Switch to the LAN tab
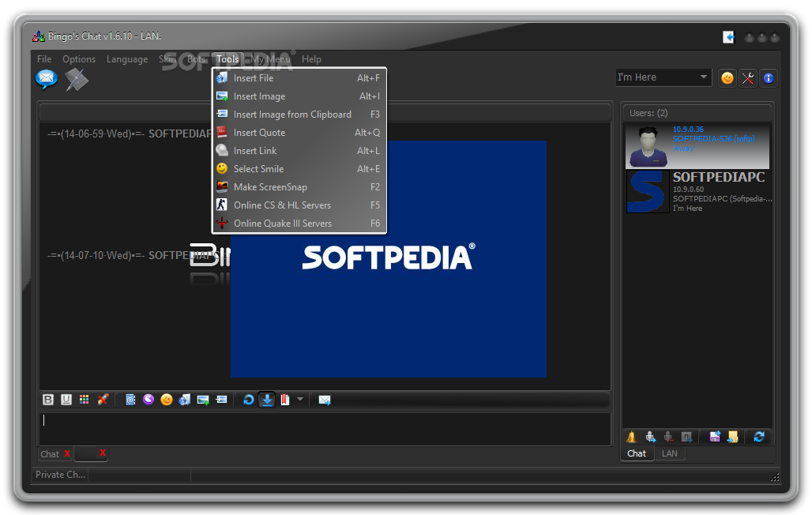Screen dimensions: 812x515 (670, 453)
